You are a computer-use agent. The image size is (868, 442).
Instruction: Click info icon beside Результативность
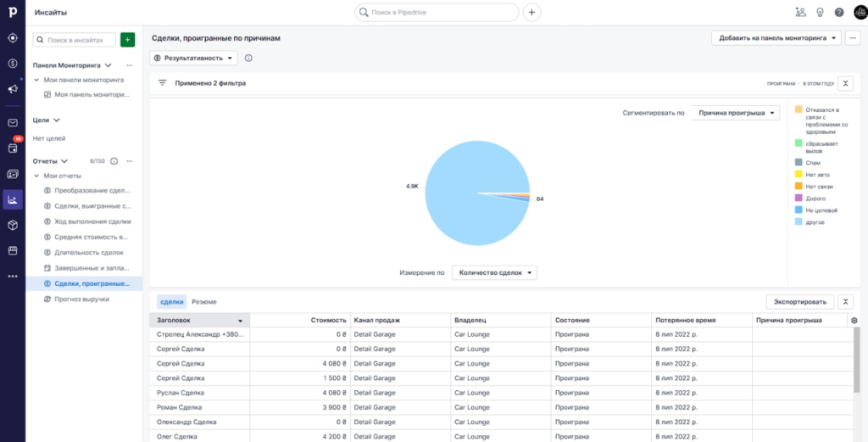click(248, 58)
